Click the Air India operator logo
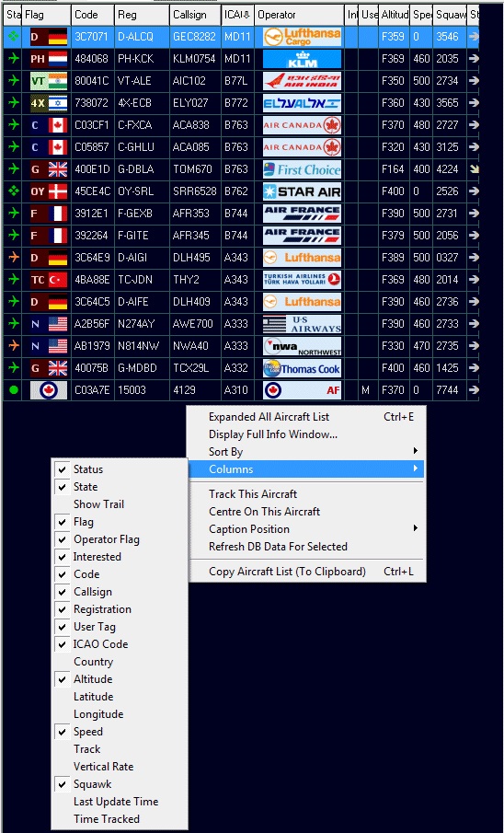504x833 pixels. (302, 81)
